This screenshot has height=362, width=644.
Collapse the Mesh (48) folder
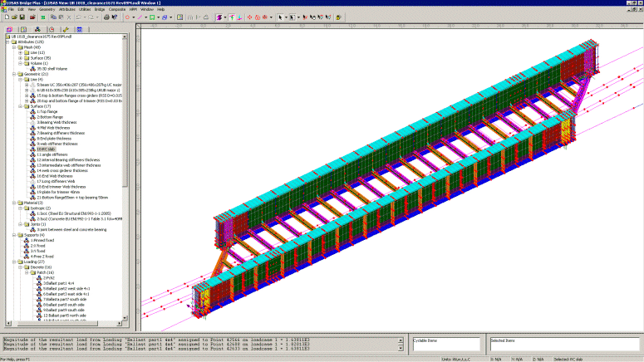point(13,47)
